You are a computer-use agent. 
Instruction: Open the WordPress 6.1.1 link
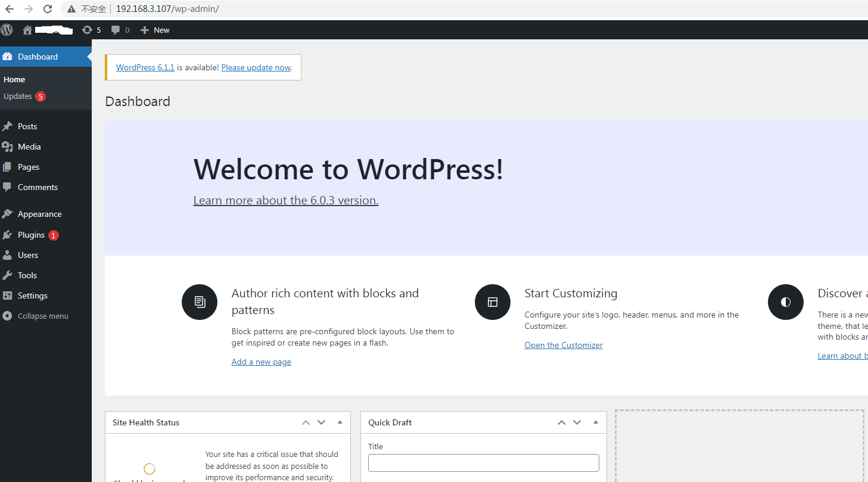point(145,67)
